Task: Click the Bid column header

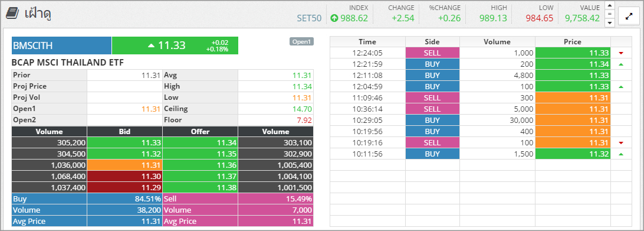Action: click(125, 132)
